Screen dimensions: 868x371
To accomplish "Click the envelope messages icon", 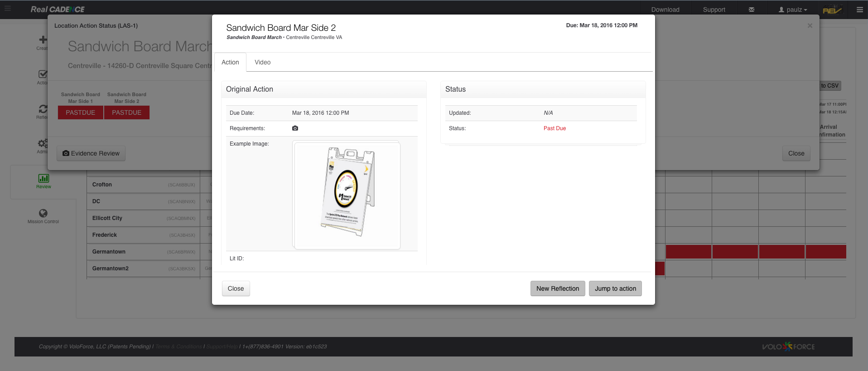I will coord(752,10).
